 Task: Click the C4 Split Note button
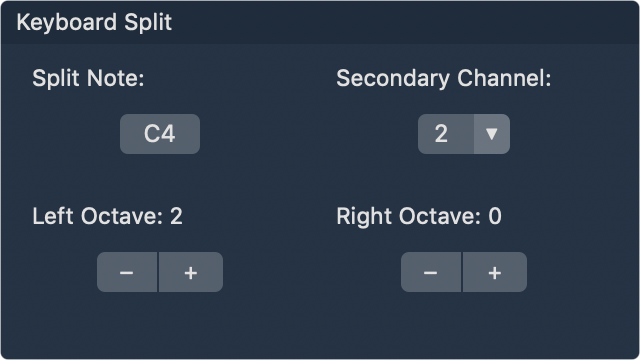pyautogui.click(x=160, y=134)
